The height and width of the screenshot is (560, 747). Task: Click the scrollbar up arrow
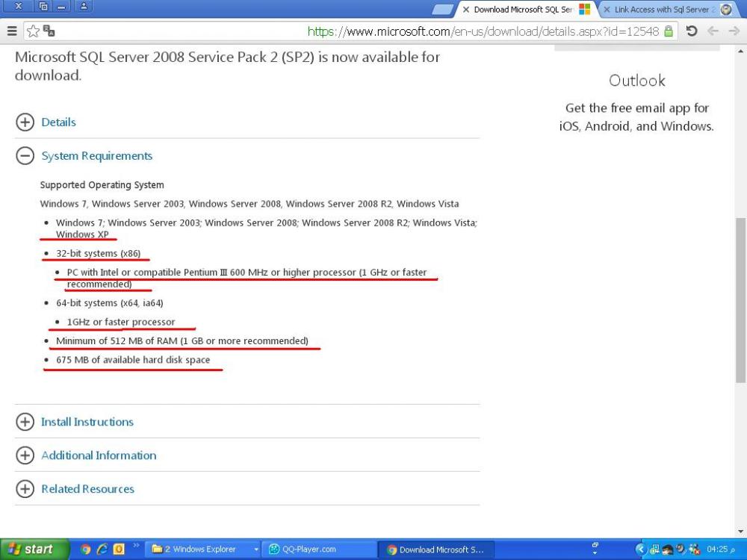(741, 51)
